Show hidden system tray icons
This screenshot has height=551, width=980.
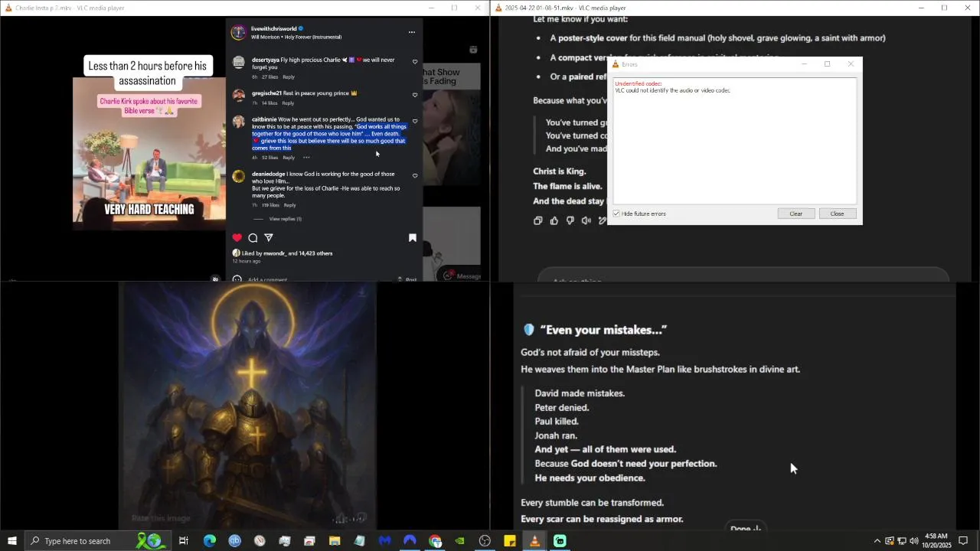[x=877, y=541]
